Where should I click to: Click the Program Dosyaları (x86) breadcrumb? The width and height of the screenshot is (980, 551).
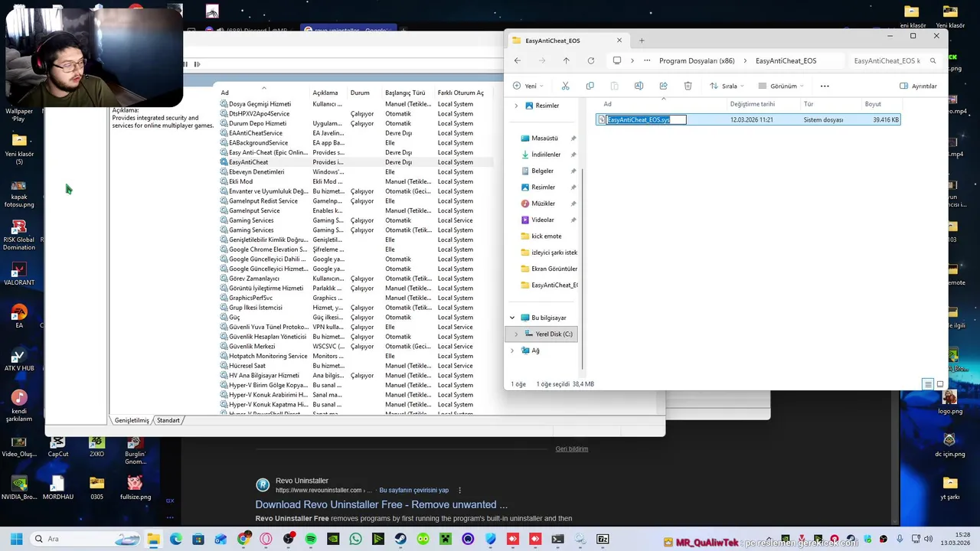point(697,60)
